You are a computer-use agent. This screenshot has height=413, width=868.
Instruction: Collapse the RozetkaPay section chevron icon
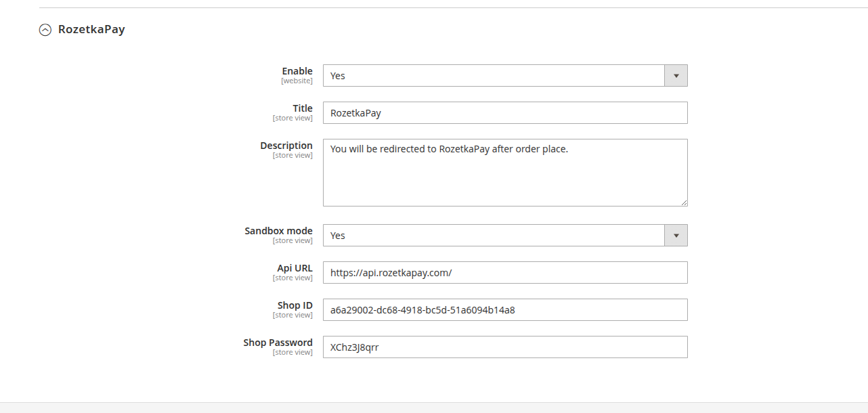(x=45, y=30)
